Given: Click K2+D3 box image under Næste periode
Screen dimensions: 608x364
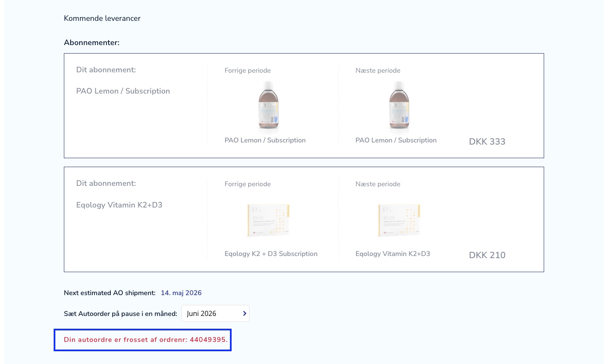Looking at the screenshot, I should click(x=399, y=220).
